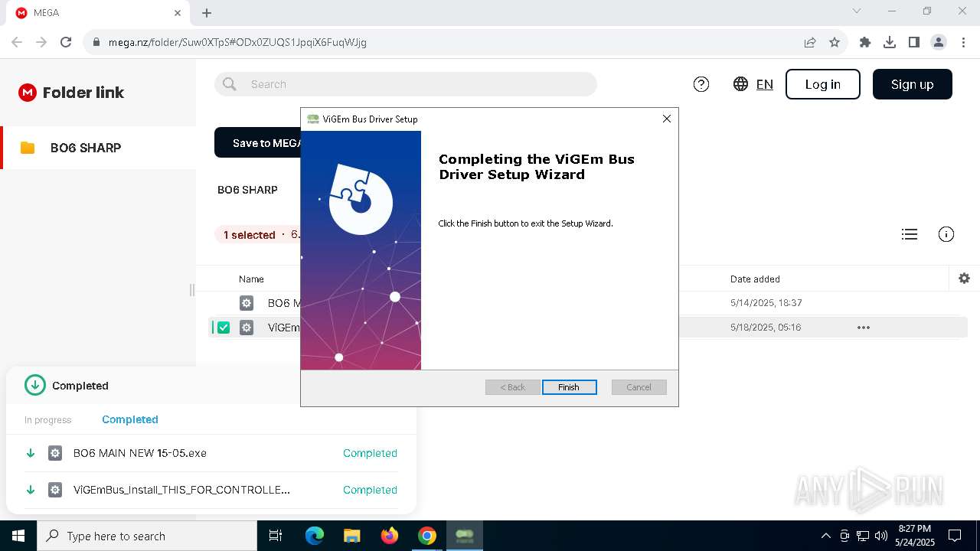
Task: Click date 5/14/2025, 18:37 cell
Action: (766, 303)
